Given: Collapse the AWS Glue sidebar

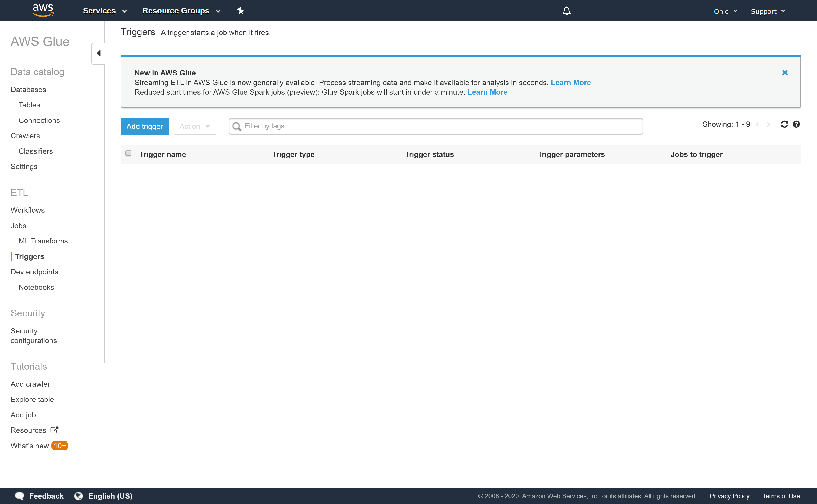Looking at the screenshot, I should (98, 53).
